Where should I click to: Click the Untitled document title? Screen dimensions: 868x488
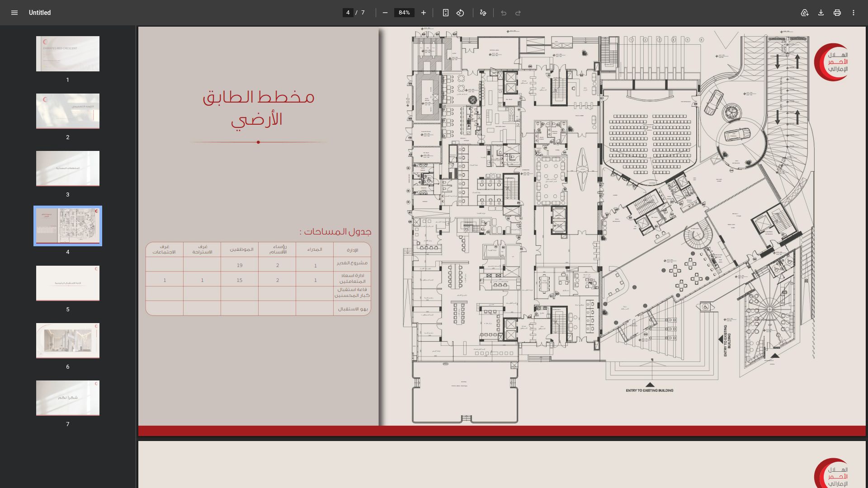point(40,13)
